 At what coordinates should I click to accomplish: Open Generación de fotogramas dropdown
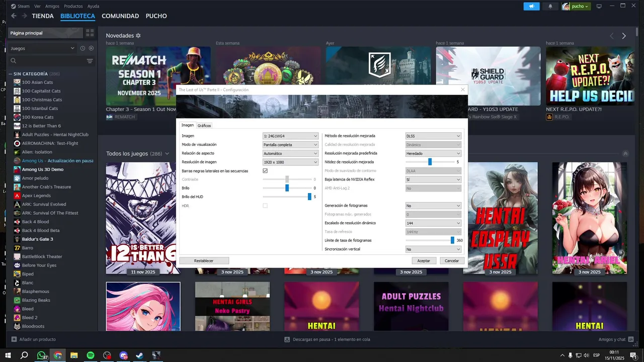point(433,206)
